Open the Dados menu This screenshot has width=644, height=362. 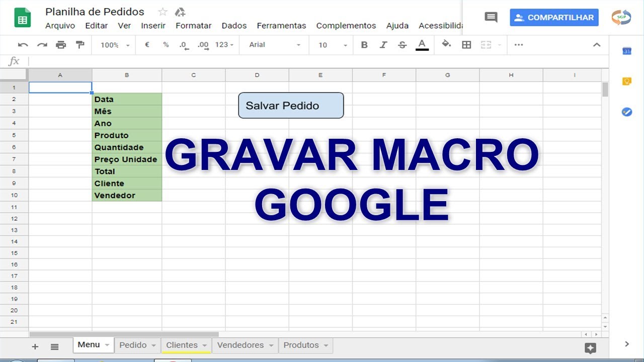pyautogui.click(x=234, y=26)
